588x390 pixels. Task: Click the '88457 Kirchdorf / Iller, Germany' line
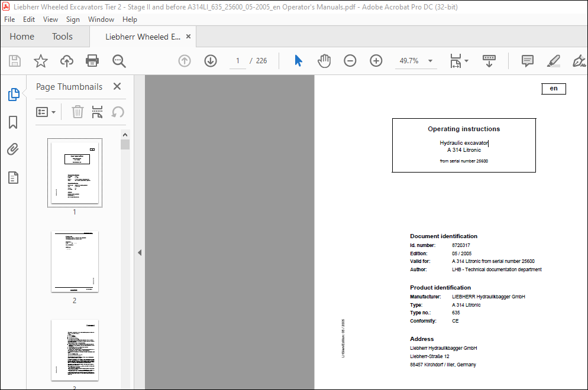pyautogui.click(x=443, y=365)
